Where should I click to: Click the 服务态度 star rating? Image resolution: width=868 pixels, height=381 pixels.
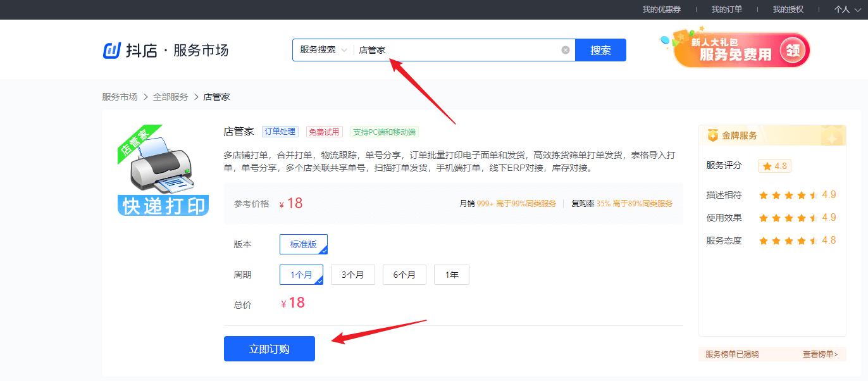tap(788, 240)
